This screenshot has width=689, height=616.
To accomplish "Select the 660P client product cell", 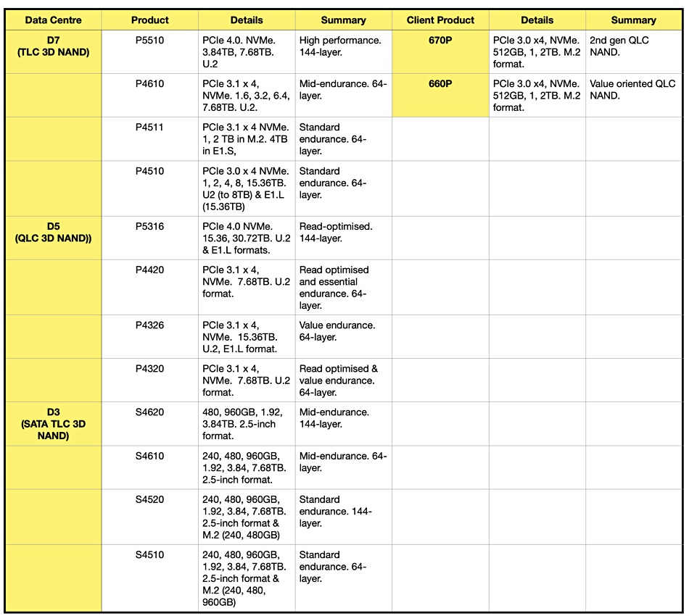I will pos(440,95).
